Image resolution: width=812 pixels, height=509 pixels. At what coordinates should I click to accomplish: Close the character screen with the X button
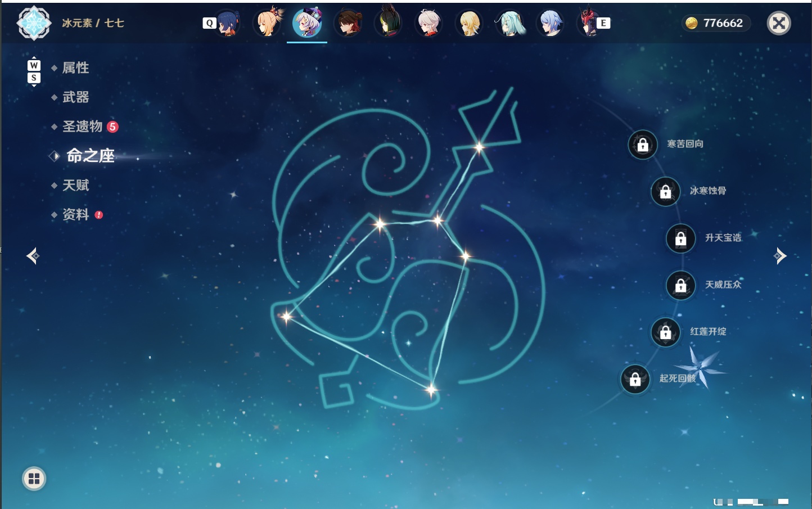(x=779, y=23)
